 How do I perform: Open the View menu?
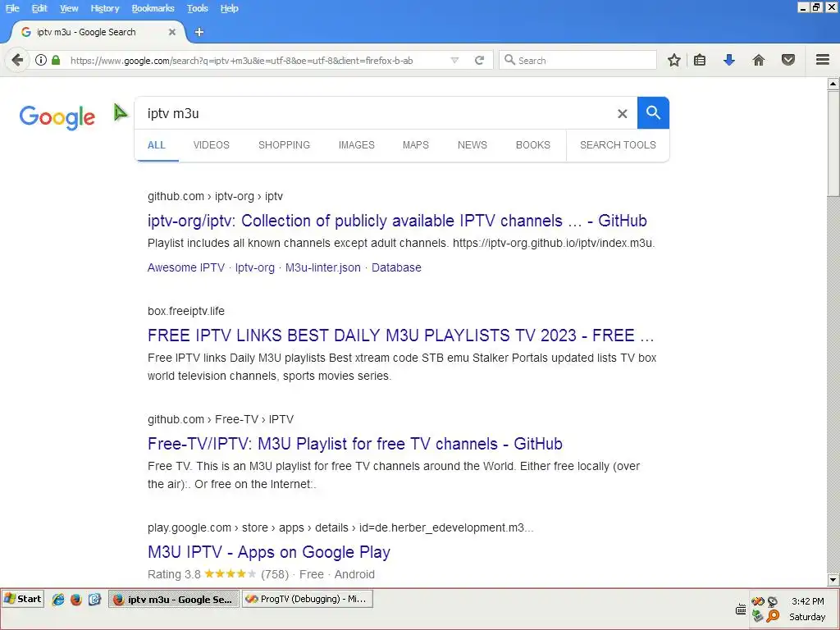(69, 8)
